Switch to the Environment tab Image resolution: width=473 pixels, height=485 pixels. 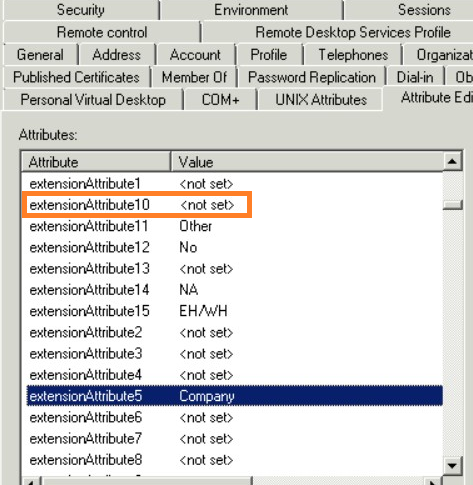251,10
